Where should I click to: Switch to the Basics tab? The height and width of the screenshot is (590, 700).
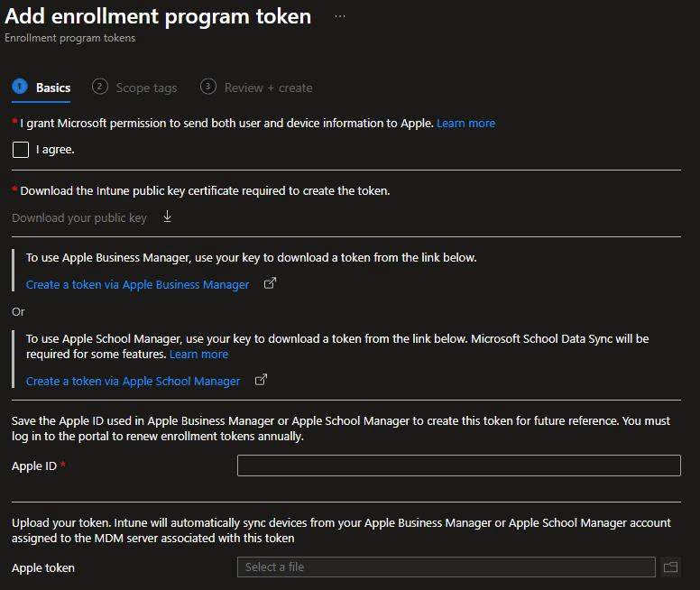53,88
